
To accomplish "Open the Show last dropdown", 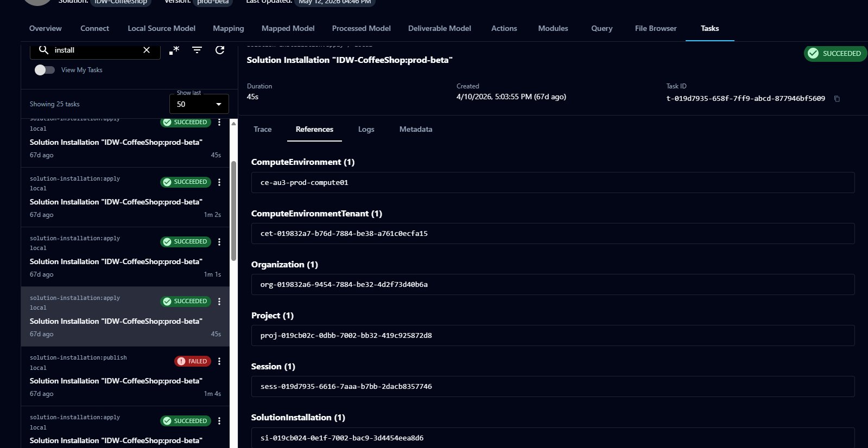I will tap(199, 104).
